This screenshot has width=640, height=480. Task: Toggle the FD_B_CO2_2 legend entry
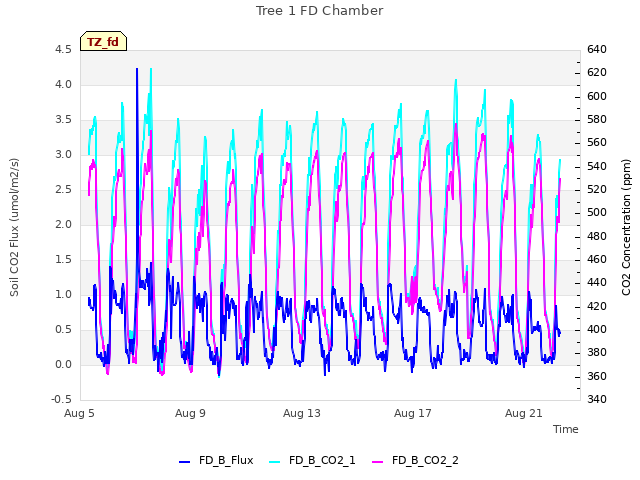(x=416, y=460)
